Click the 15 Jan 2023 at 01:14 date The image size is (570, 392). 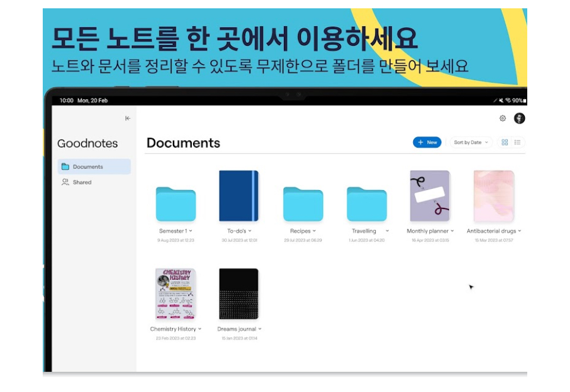tap(239, 338)
